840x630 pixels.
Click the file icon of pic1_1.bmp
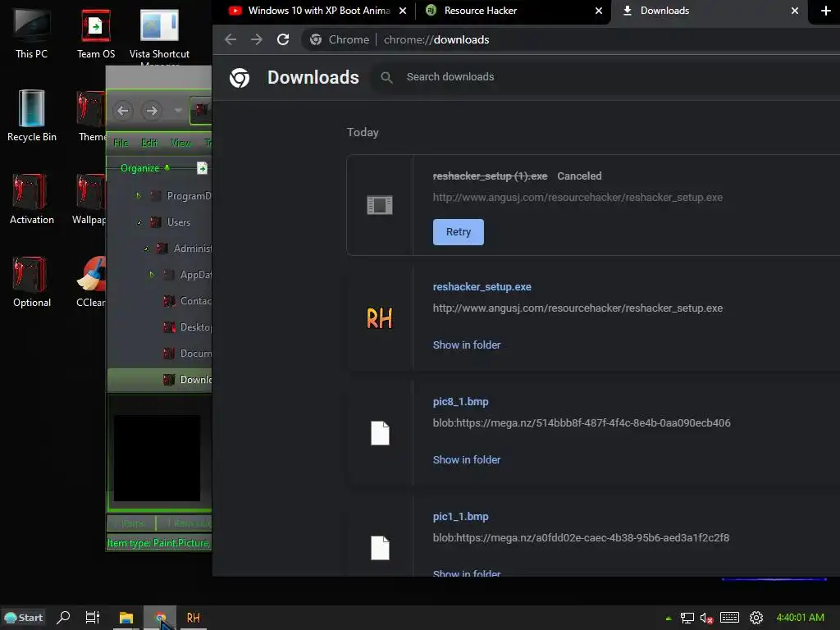[380, 547]
